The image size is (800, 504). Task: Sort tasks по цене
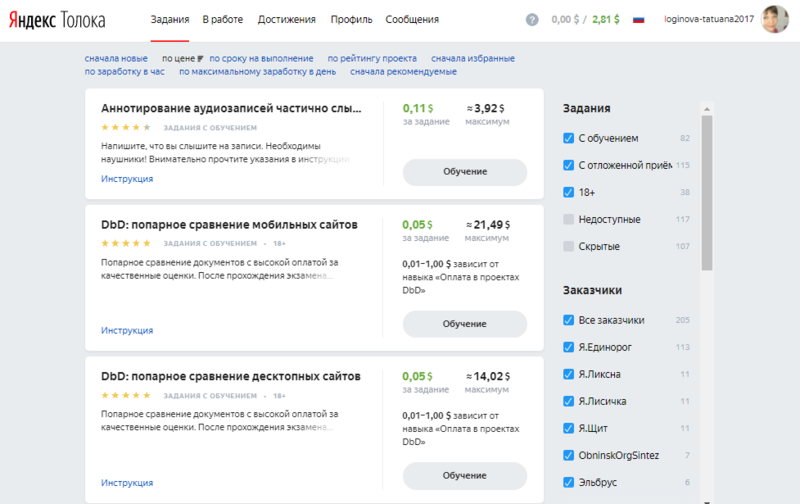pyautogui.click(x=179, y=59)
